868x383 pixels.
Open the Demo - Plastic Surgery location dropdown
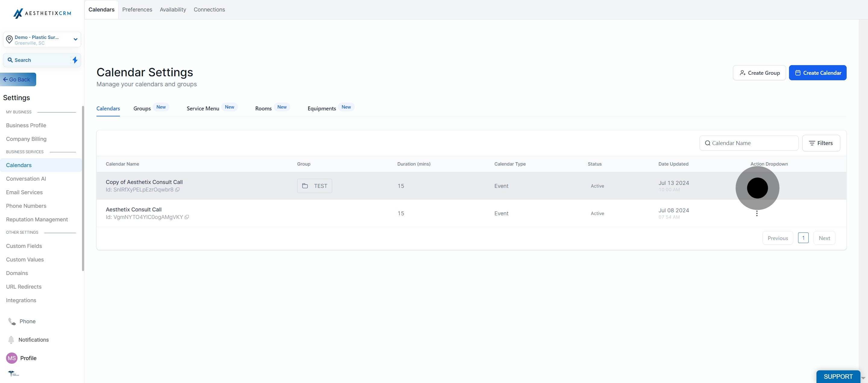42,40
